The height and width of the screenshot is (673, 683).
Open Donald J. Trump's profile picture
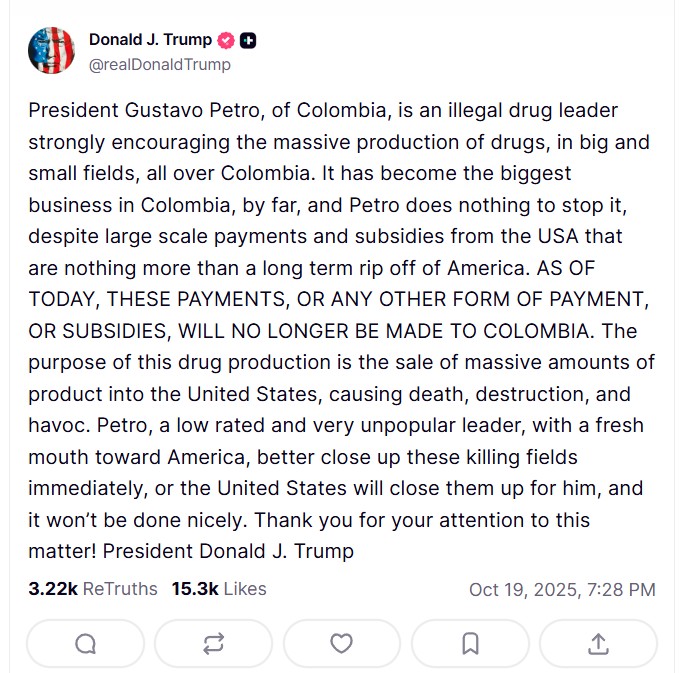pyautogui.click(x=52, y=51)
